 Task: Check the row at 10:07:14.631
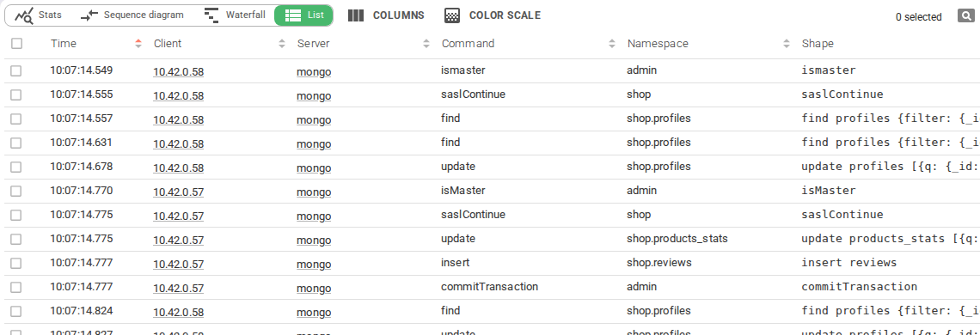point(15,143)
